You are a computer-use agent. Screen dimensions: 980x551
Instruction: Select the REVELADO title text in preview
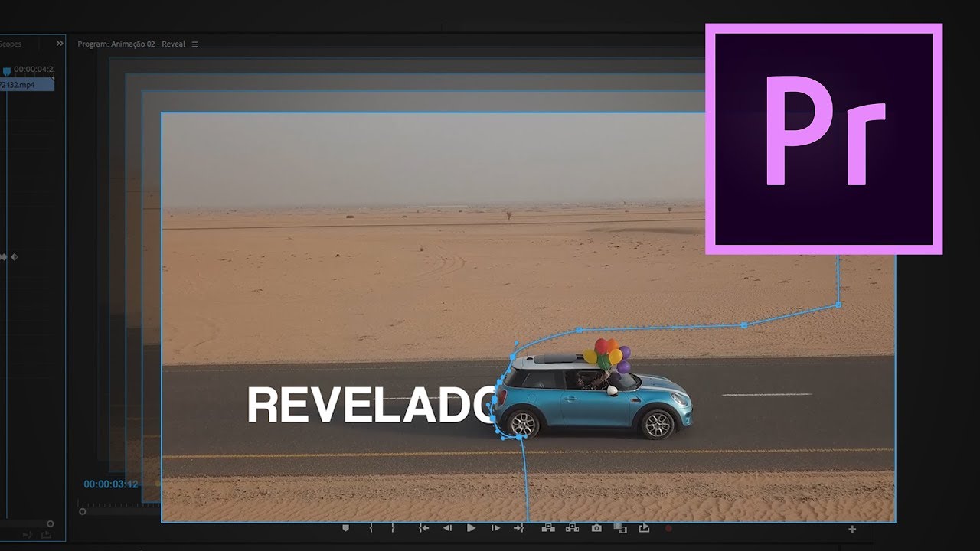373,406
